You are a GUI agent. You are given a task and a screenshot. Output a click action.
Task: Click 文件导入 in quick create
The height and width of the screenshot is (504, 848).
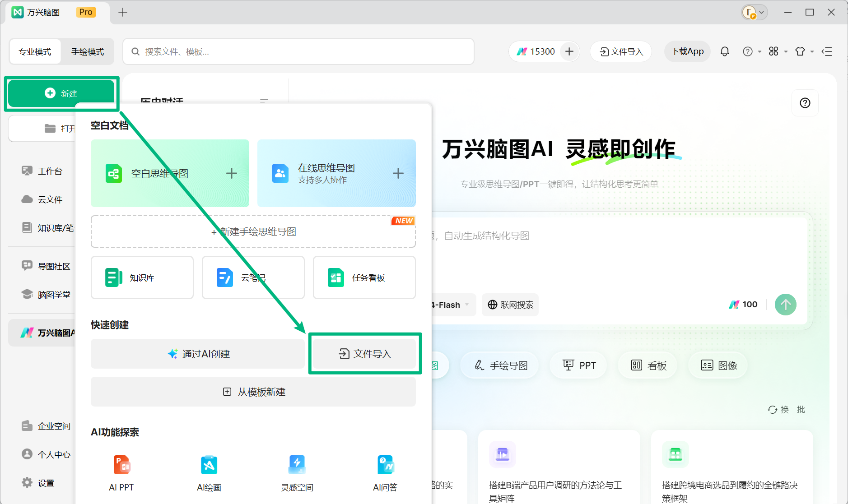point(365,354)
